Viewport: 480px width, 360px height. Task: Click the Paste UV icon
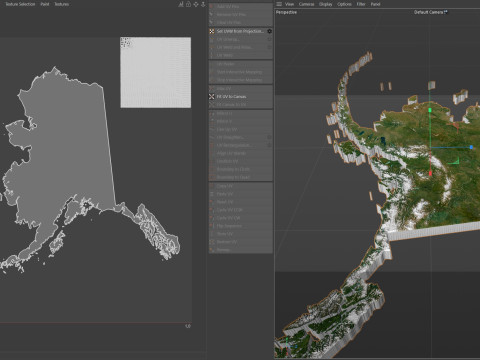(211, 194)
